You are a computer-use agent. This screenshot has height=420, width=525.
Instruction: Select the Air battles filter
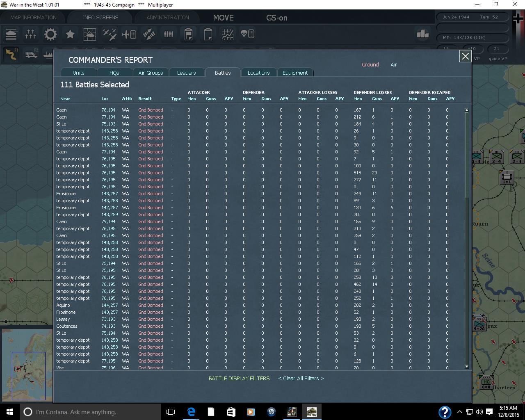pos(394,64)
